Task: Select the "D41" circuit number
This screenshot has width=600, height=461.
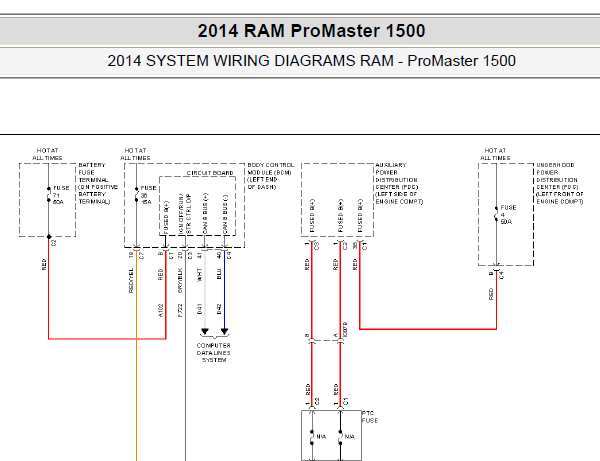Action: coord(199,309)
